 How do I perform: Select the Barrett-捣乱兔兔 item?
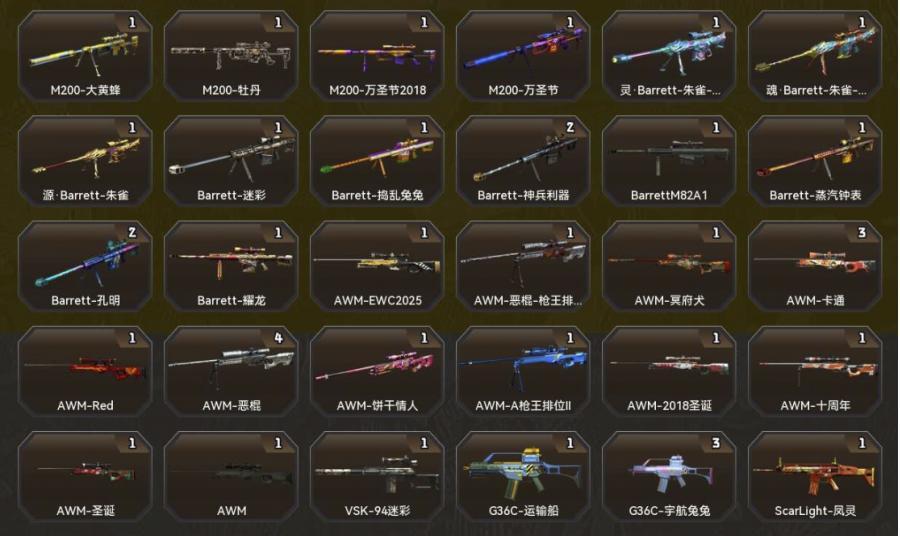click(377, 161)
